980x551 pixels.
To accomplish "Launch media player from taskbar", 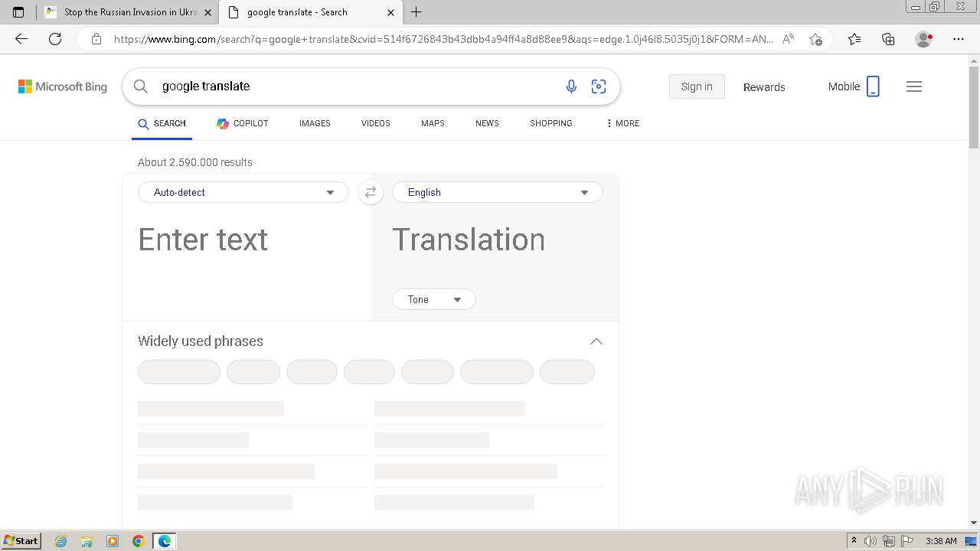I will (x=113, y=541).
